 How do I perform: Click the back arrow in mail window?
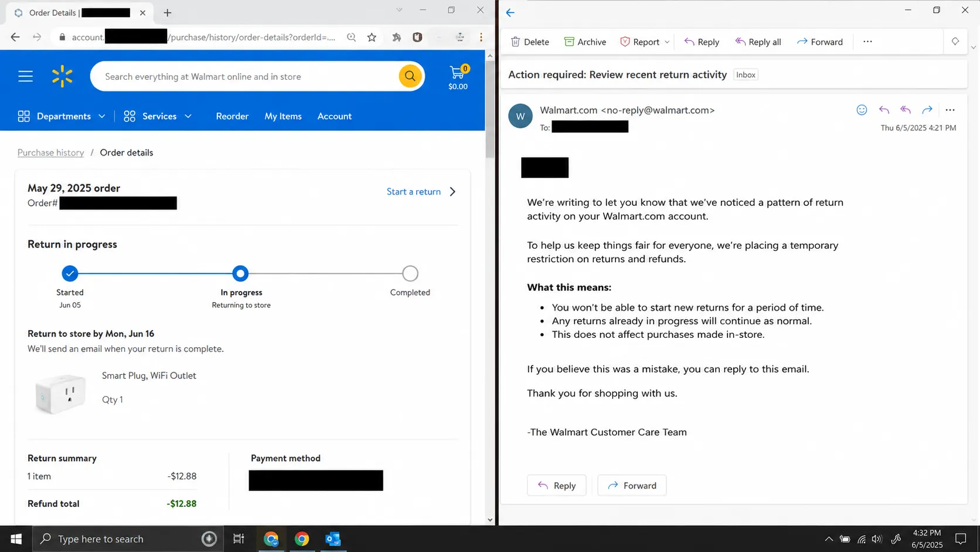[511, 12]
